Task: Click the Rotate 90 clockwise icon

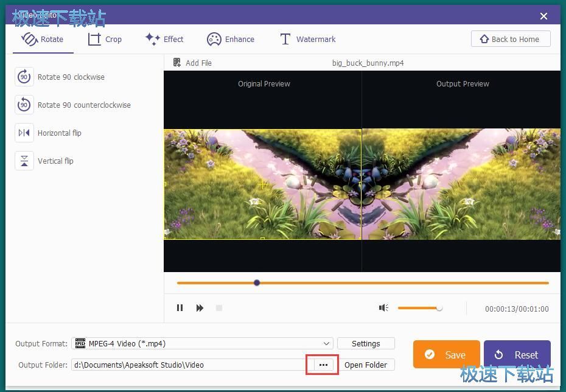Action: pos(24,77)
